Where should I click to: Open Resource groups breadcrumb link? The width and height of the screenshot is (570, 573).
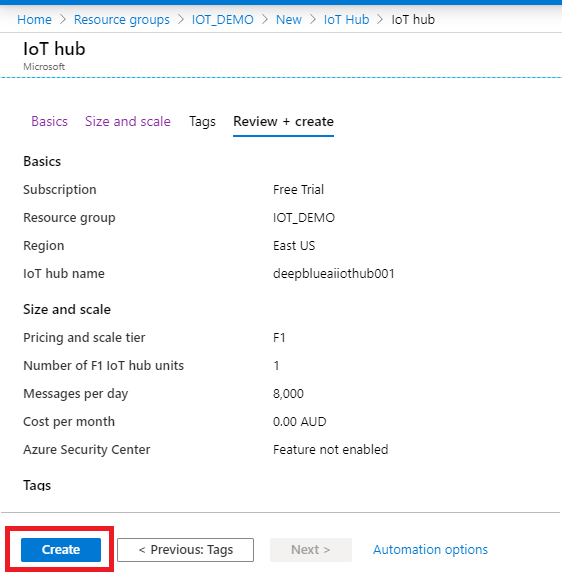(122, 19)
